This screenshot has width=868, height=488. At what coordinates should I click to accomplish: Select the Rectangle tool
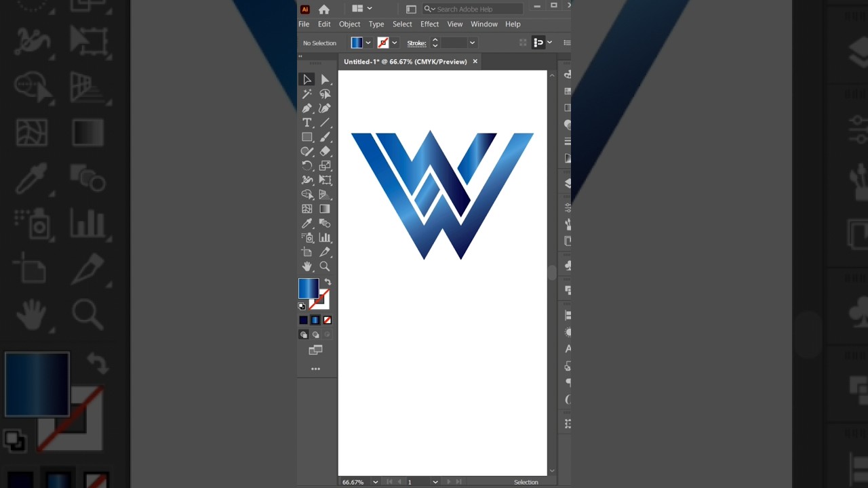307,137
